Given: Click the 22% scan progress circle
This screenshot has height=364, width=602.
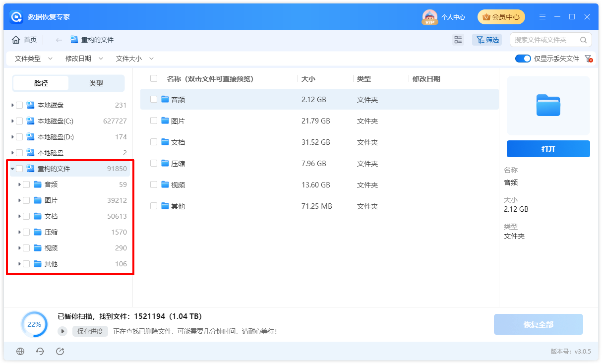Looking at the screenshot, I should click(x=34, y=324).
